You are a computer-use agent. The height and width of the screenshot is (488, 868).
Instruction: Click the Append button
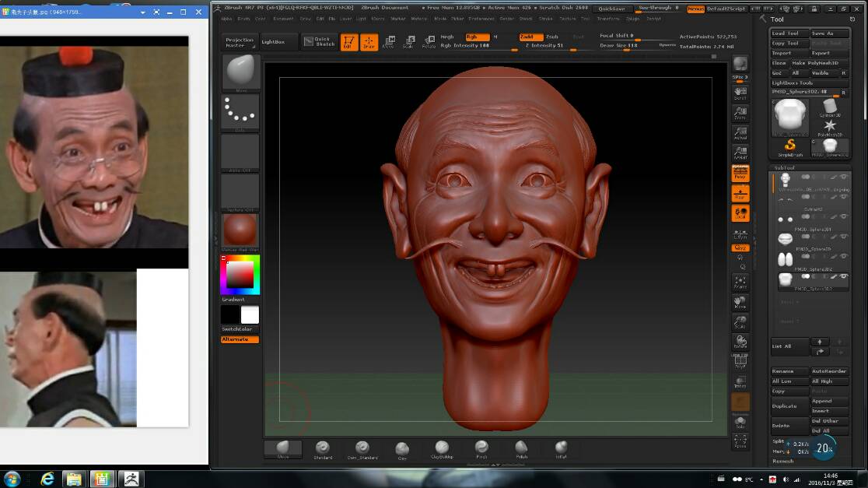(829, 401)
